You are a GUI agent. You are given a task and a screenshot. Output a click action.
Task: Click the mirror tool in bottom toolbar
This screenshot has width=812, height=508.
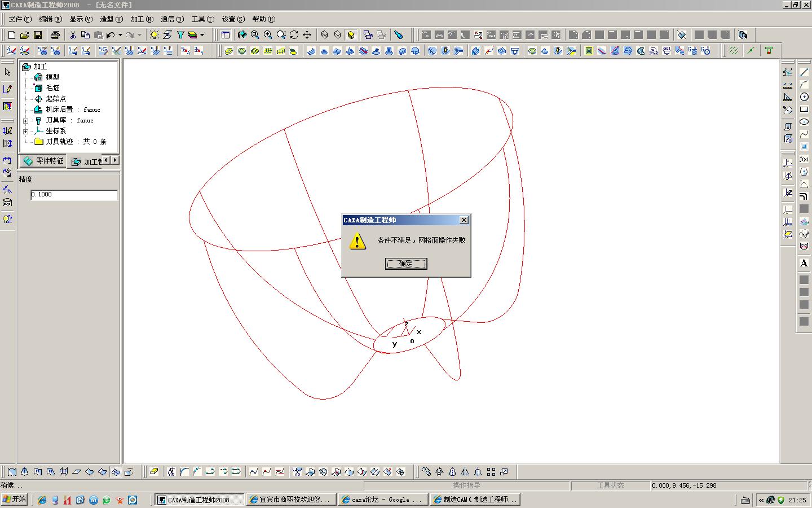[465, 472]
